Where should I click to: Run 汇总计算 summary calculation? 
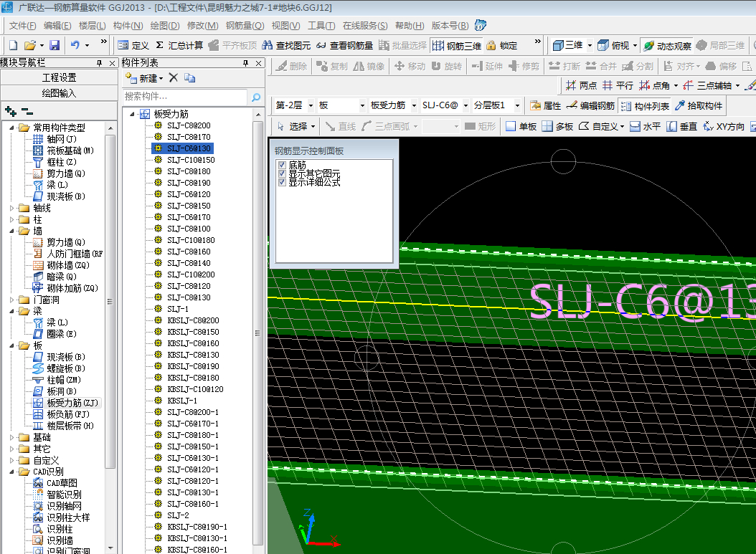tap(179, 45)
